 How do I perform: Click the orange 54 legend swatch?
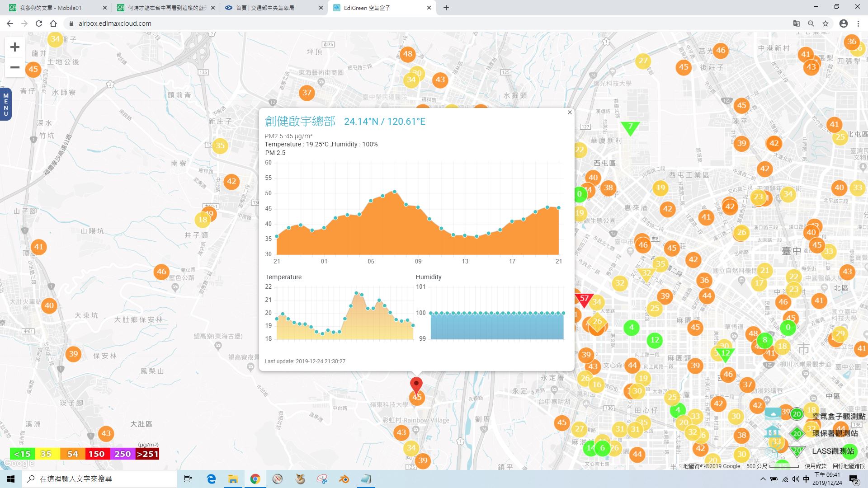(x=73, y=454)
